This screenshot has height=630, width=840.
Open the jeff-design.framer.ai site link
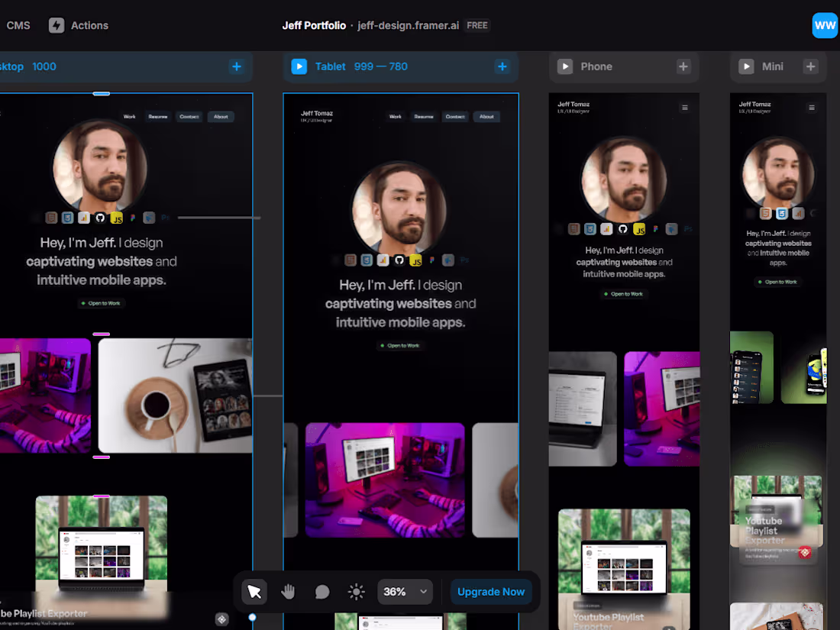click(407, 25)
